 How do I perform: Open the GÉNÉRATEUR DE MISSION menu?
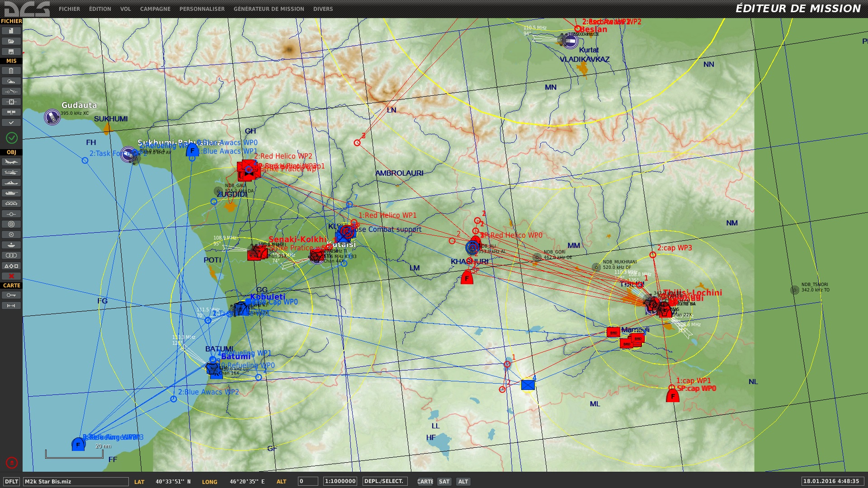pyautogui.click(x=269, y=9)
